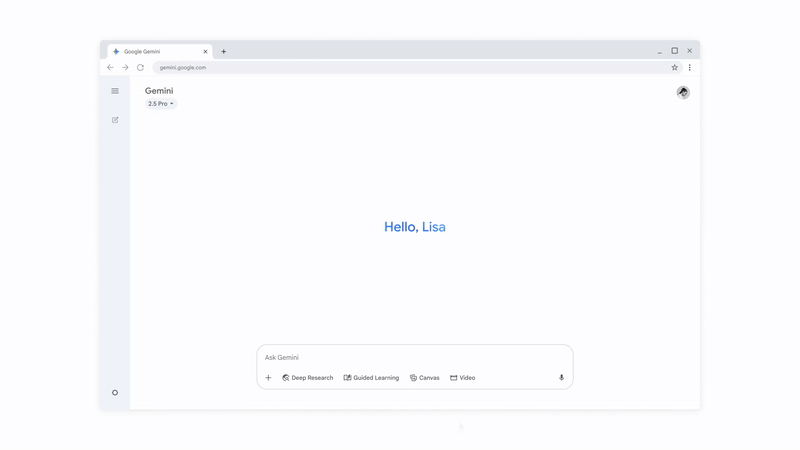
Task: Go back with browser back arrow
Action: (x=110, y=67)
